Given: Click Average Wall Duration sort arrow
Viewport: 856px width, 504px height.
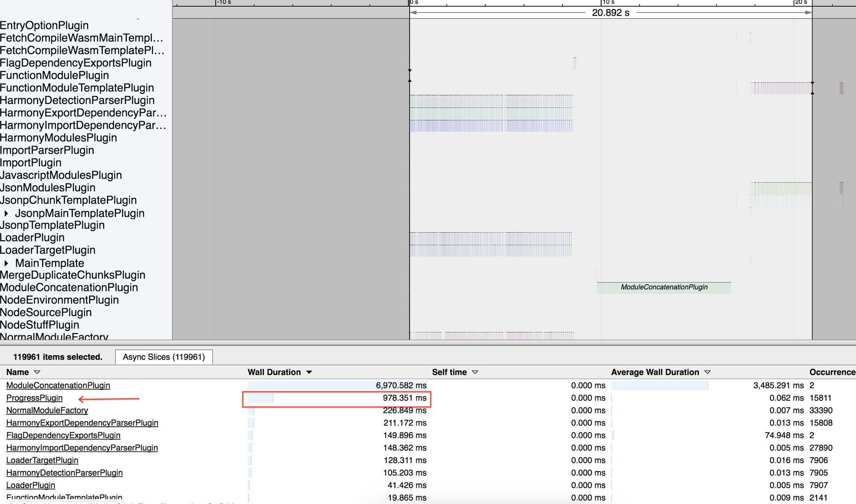Looking at the screenshot, I should [x=707, y=372].
